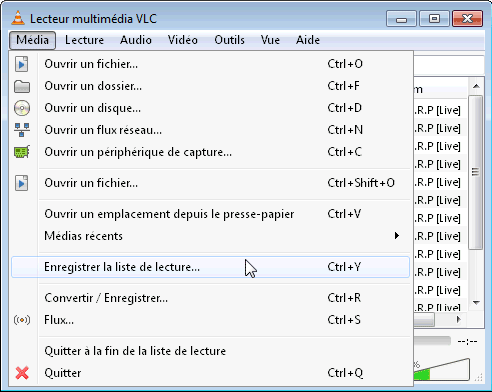Click the playlist scrollbar down arrow
This screenshot has height=392, width=492.
pyautogui.click(x=476, y=303)
